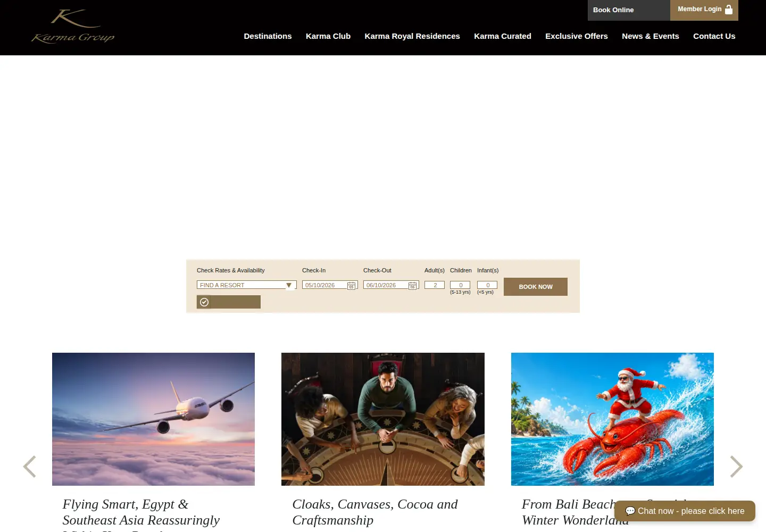This screenshot has height=532, width=766.
Task: Open the News & Events menu
Action: 651,36
